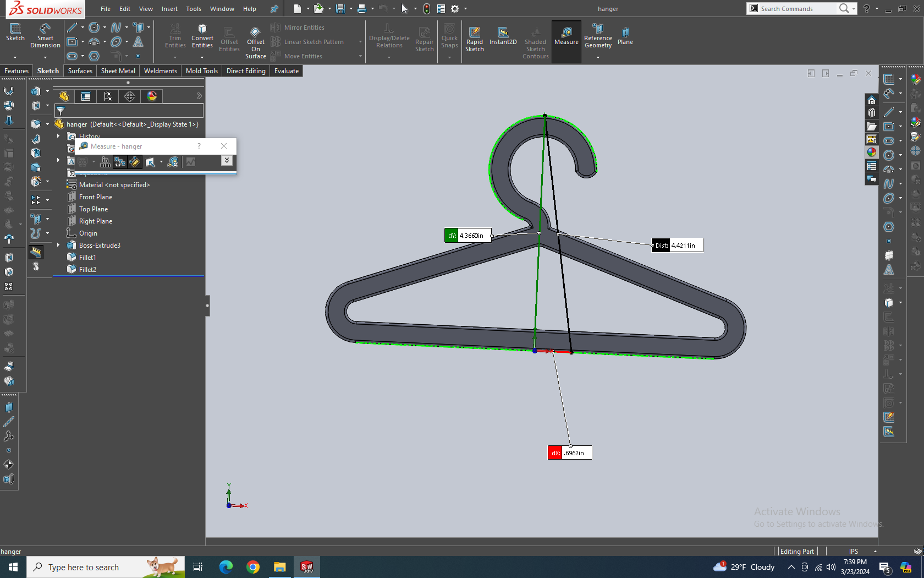This screenshot has height=578, width=924.
Task: Select Material <not specified> in tree
Action: [114, 185]
